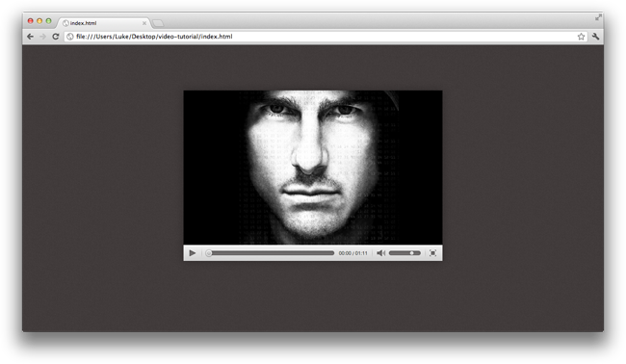The height and width of the screenshot is (364, 626).
Task: Click the 00:00 / 01:11 time display
Action: [x=352, y=253]
